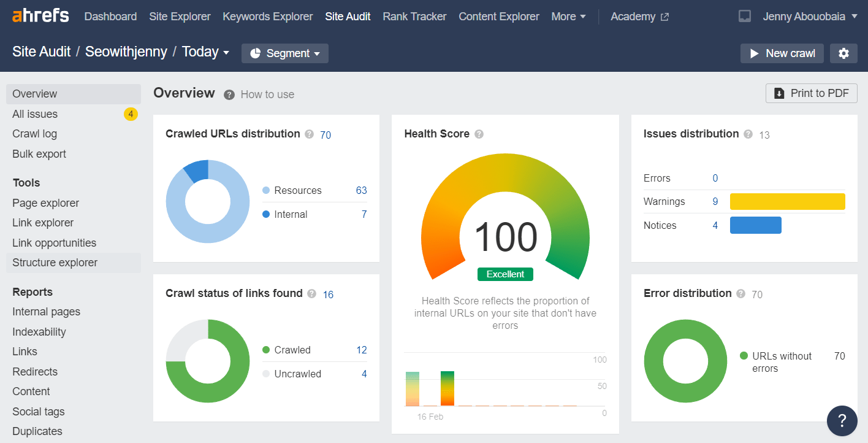
Task: Open Structure explorer in the sidebar
Action: [x=55, y=263]
